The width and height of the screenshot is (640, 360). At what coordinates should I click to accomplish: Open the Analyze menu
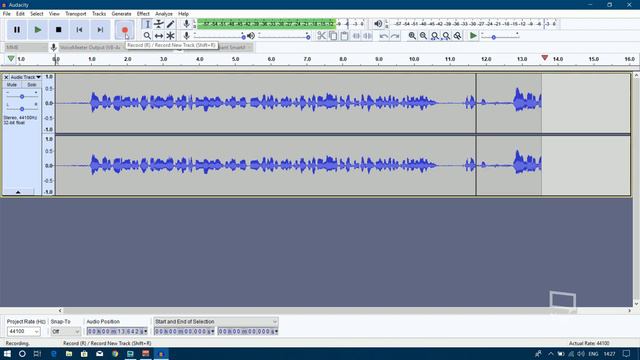pos(164,13)
